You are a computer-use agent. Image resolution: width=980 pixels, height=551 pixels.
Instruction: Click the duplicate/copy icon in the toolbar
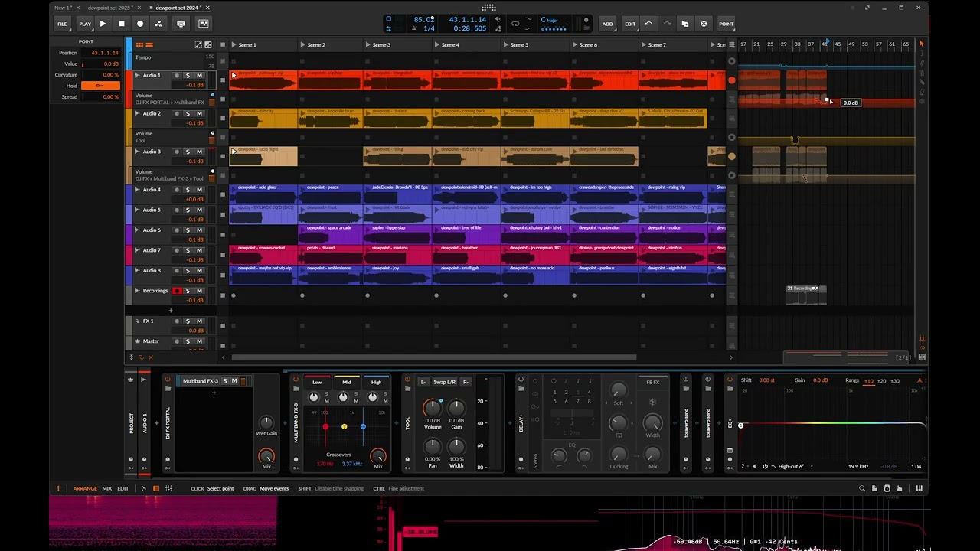[x=685, y=24]
